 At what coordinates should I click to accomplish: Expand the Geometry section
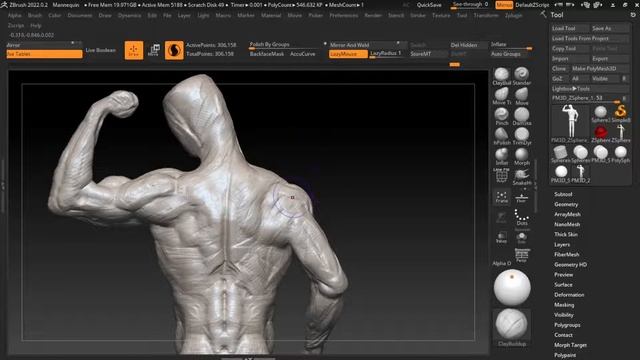click(x=566, y=204)
